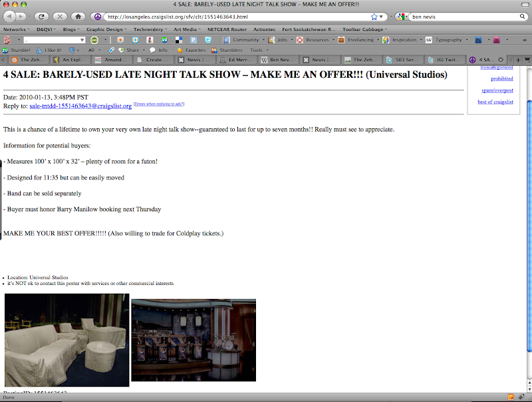Screen dimensions: 532x402
Task: Open the Networks bookmarks folder
Action: pyautogui.click(x=16, y=29)
